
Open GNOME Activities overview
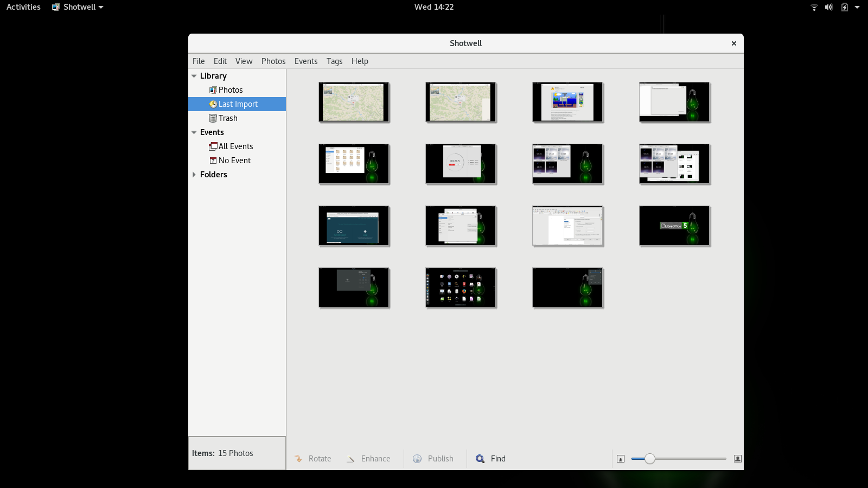pos(23,7)
